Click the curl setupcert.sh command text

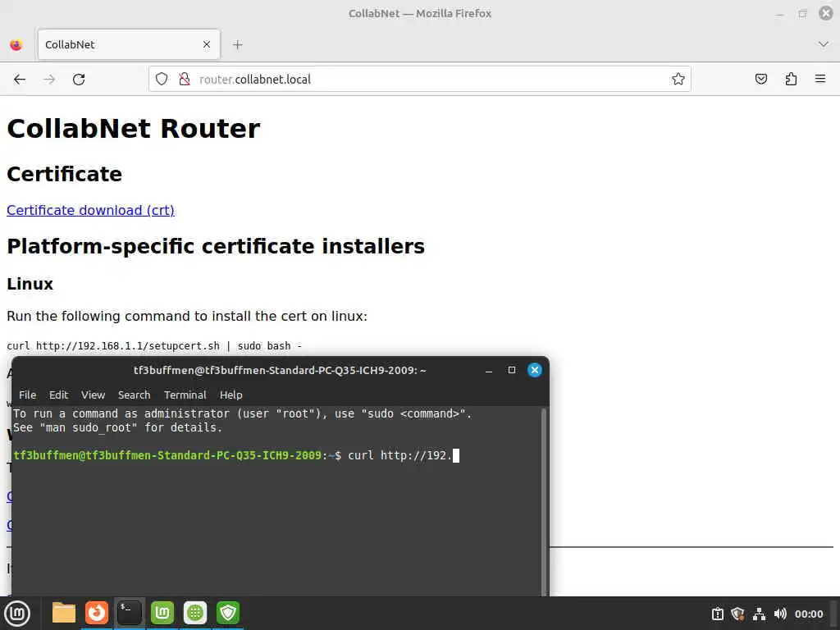154,346
